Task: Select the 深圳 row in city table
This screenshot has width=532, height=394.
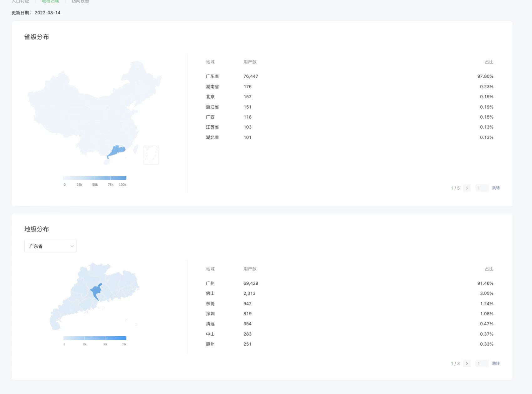Action: click(x=210, y=314)
